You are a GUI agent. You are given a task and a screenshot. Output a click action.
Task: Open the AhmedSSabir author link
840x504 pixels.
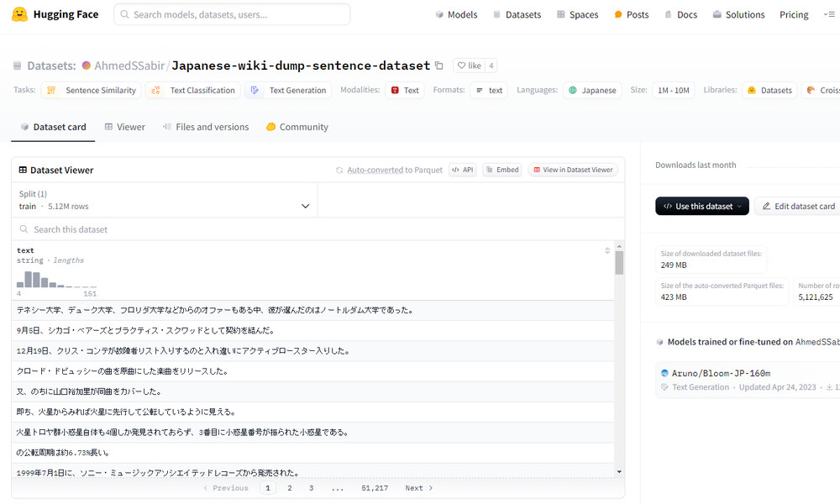point(129,66)
